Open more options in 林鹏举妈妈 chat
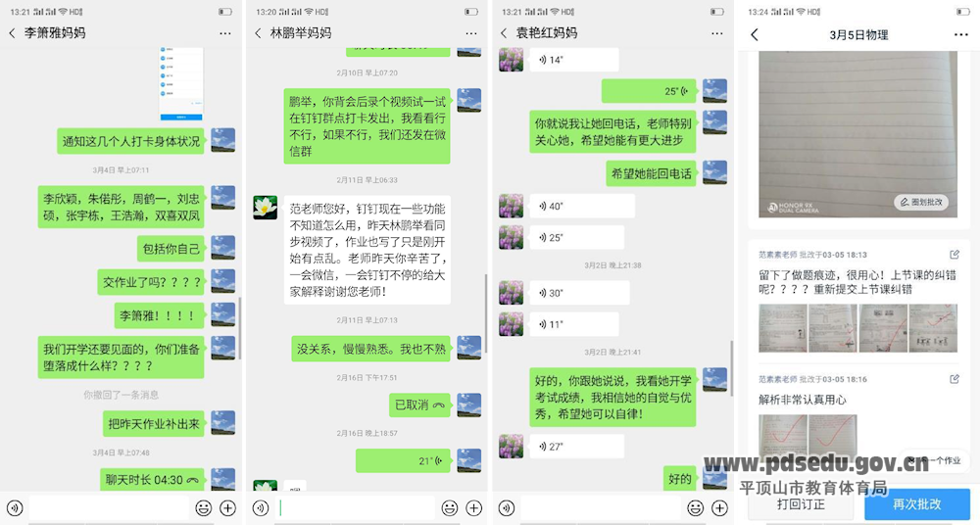The width and height of the screenshot is (980, 525). click(x=471, y=33)
